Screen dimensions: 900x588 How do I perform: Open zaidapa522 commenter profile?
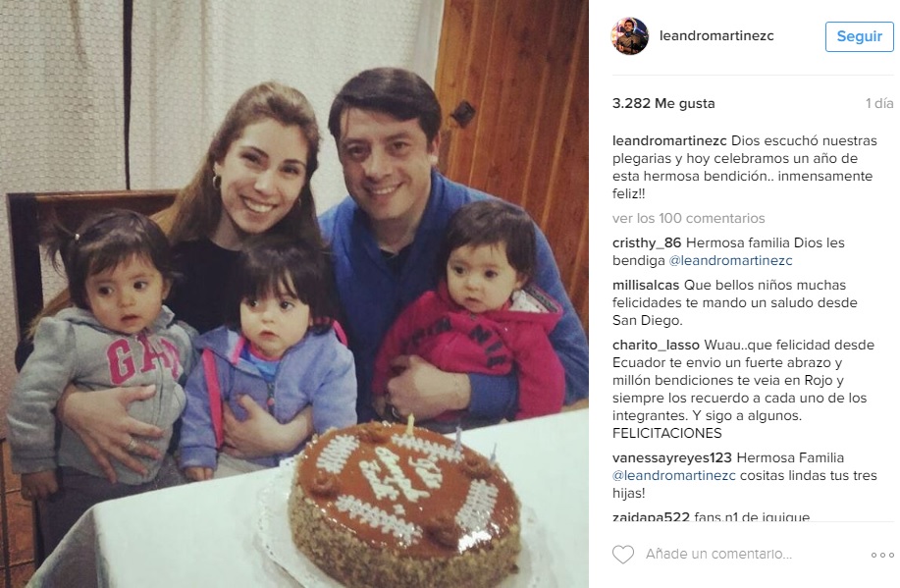(651, 516)
